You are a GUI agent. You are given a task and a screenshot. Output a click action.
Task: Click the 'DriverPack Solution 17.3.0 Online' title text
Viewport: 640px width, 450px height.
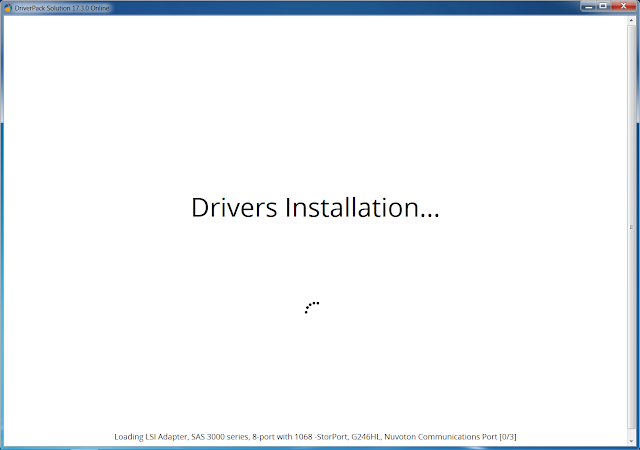(62, 8)
